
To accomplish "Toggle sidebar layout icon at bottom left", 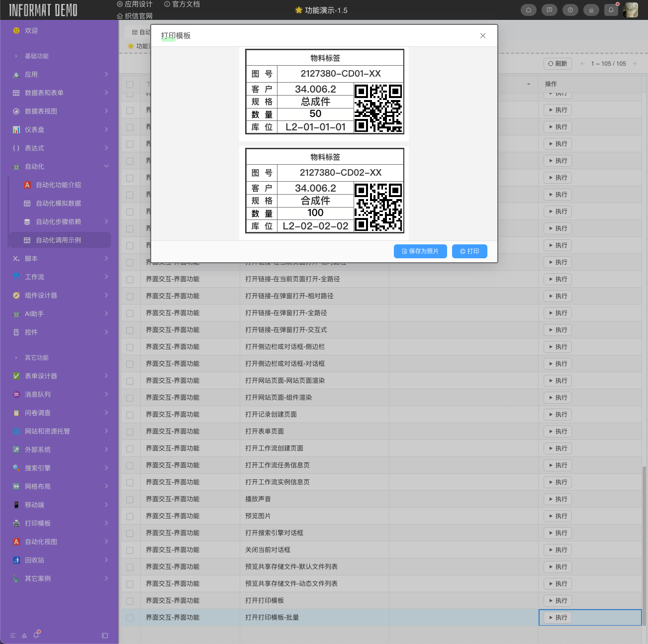I will [x=105, y=636].
